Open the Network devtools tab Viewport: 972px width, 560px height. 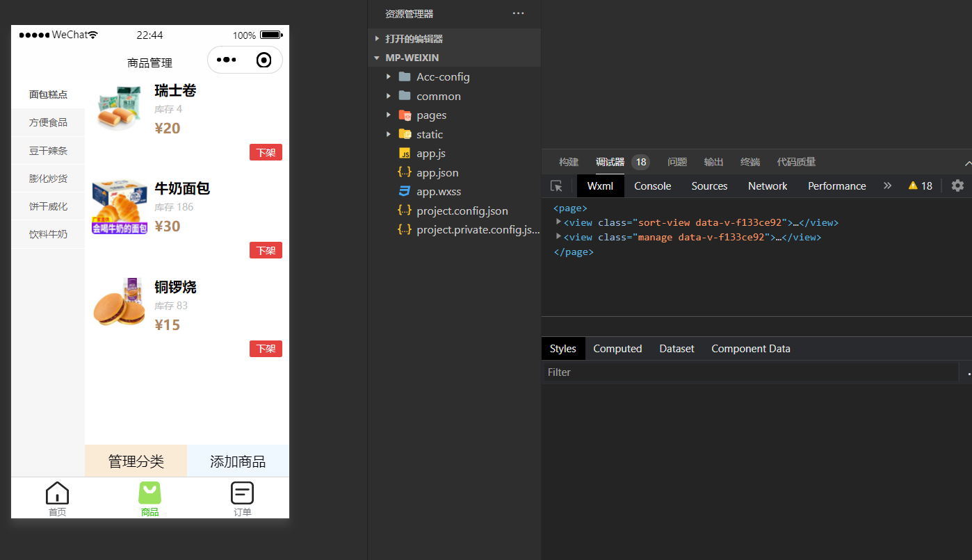point(768,186)
